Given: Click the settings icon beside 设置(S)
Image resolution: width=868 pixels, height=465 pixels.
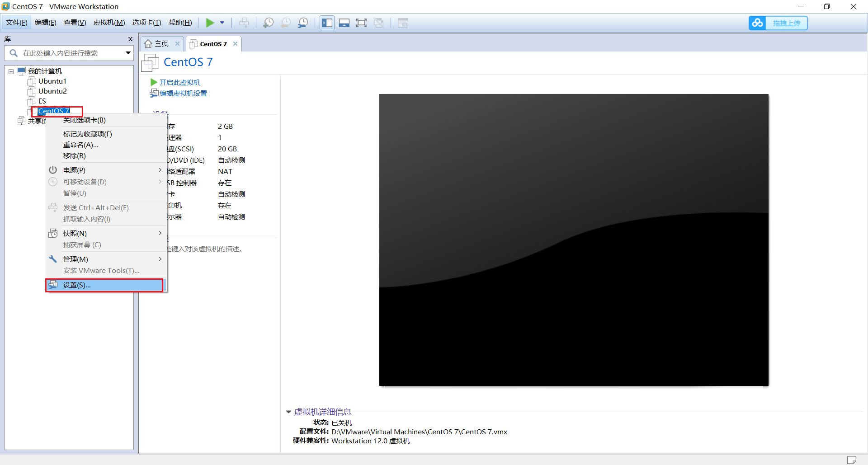Looking at the screenshot, I should coord(53,285).
